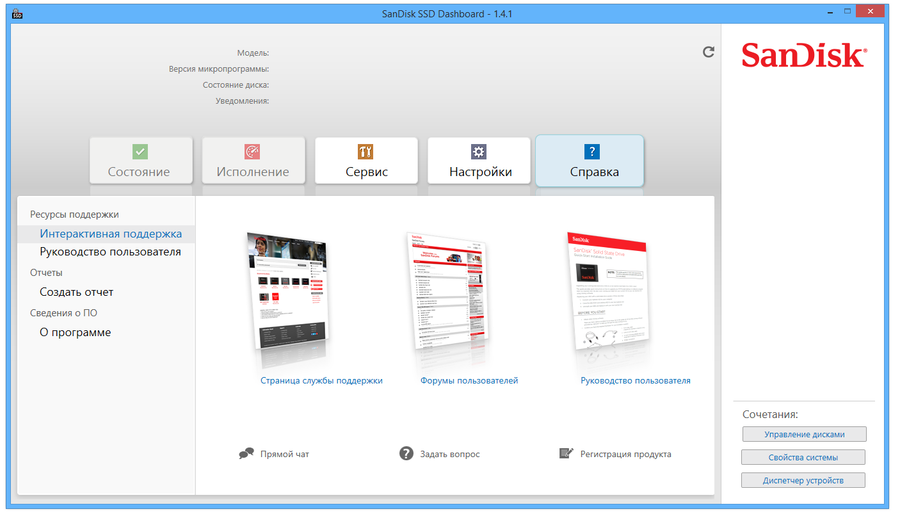The width and height of the screenshot is (900, 516).
Task: Click Регистрация продукта text
Action: pos(626,454)
